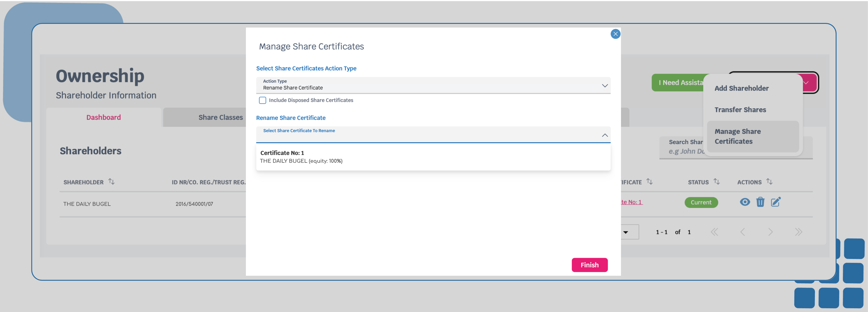Go to the last page of results
Screen dimensions: 868x312
[x=798, y=232]
